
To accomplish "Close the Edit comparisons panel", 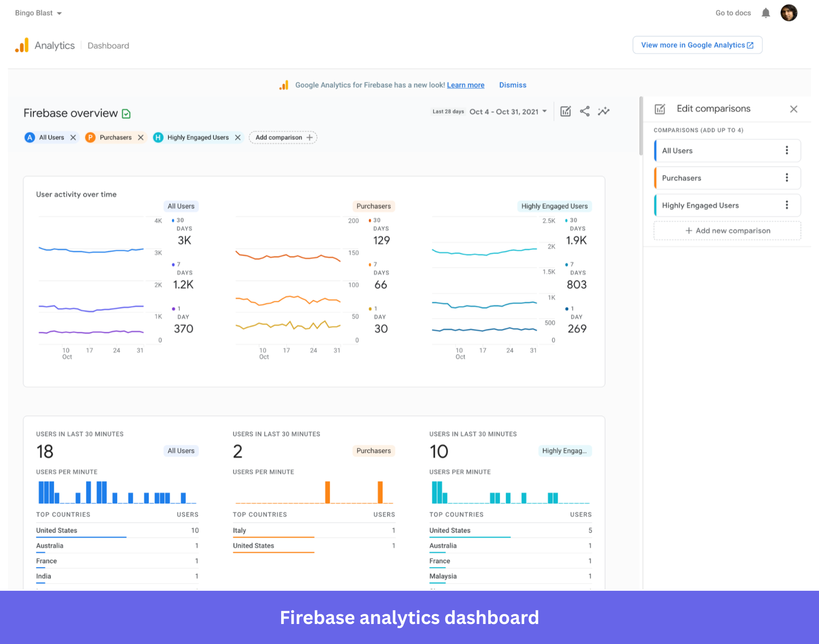I will click(794, 109).
